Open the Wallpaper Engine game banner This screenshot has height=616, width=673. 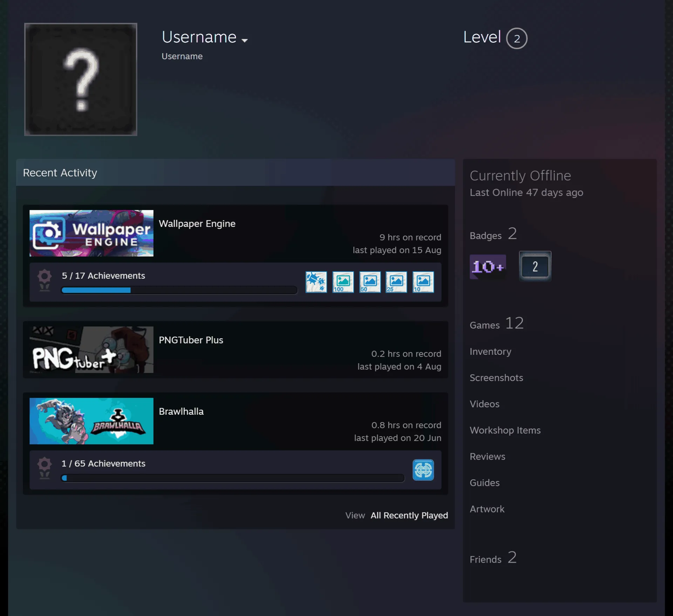91,233
